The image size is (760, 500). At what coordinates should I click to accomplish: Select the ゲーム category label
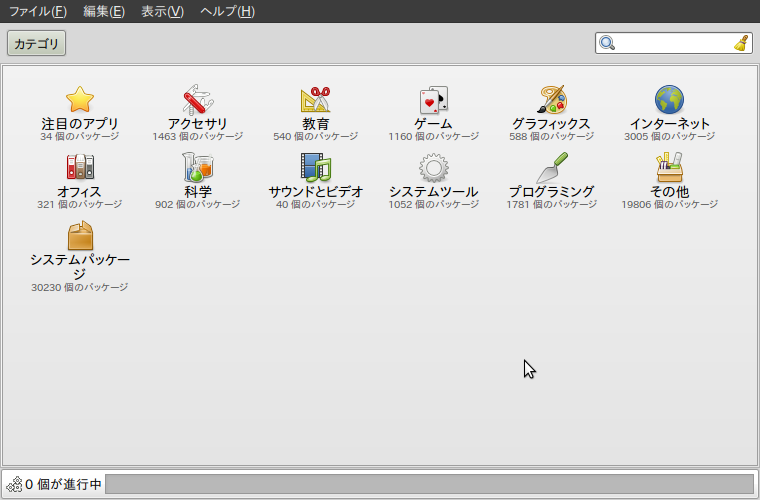(x=434, y=124)
